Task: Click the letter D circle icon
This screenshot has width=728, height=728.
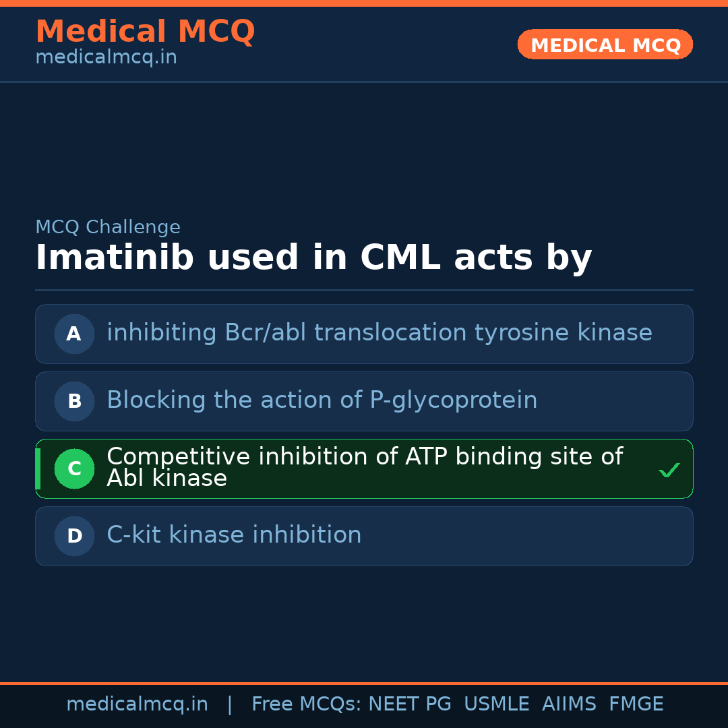Action: [x=74, y=536]
